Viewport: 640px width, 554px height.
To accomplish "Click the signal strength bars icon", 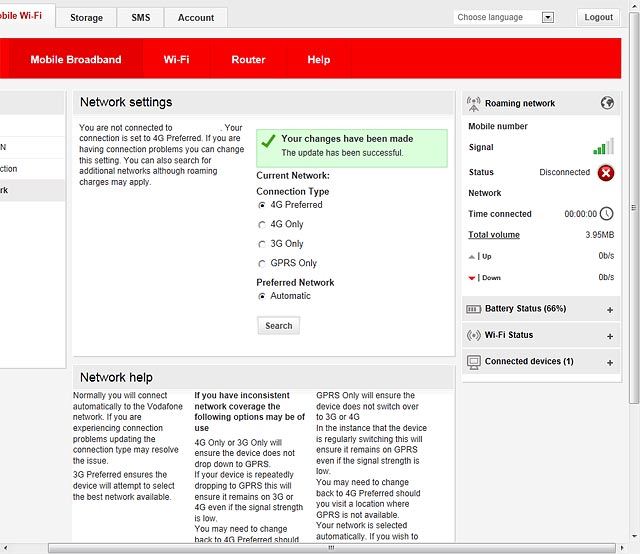I will 604,146.
